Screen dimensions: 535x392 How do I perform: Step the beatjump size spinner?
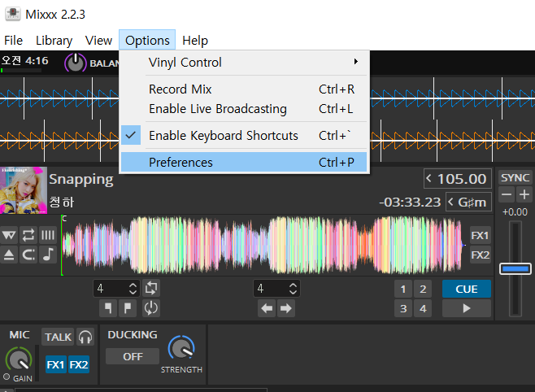(293, 289)
